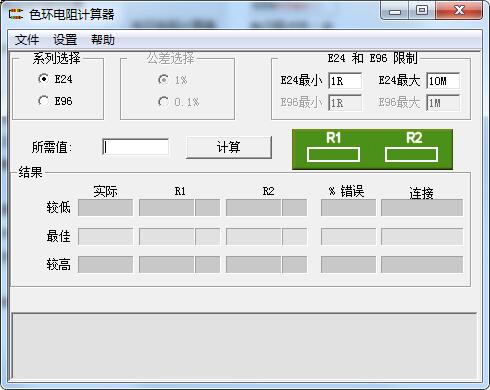Click the 较高 row 实际 result field
The width and height of the screenshot is (490, 390).
click(105, 264)
